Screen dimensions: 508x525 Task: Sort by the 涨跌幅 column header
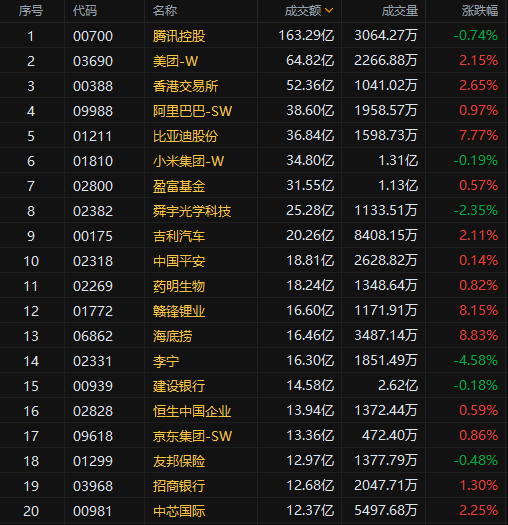tap(480, 11)
